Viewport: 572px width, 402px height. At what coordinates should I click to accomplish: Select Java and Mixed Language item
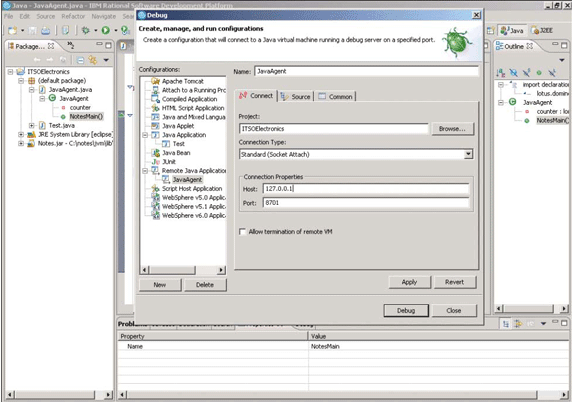[193, 117]
